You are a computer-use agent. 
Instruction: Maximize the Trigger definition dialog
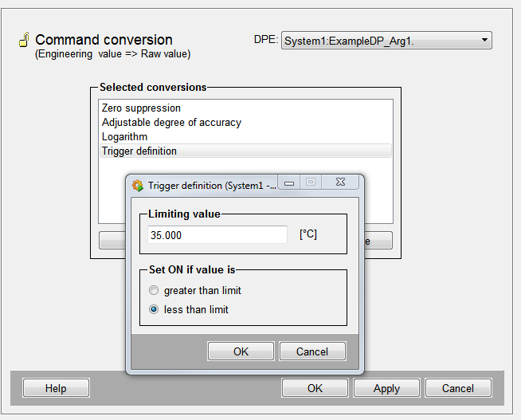pyautogui.click(x=311, y=183)
